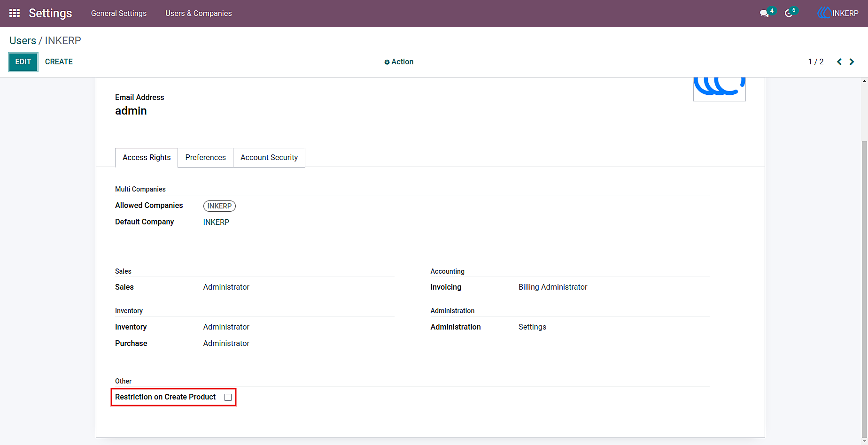Click the Administration Settings value
This screenshot has height=445, width=868.
pyautogui.click(x=532, y=327)
